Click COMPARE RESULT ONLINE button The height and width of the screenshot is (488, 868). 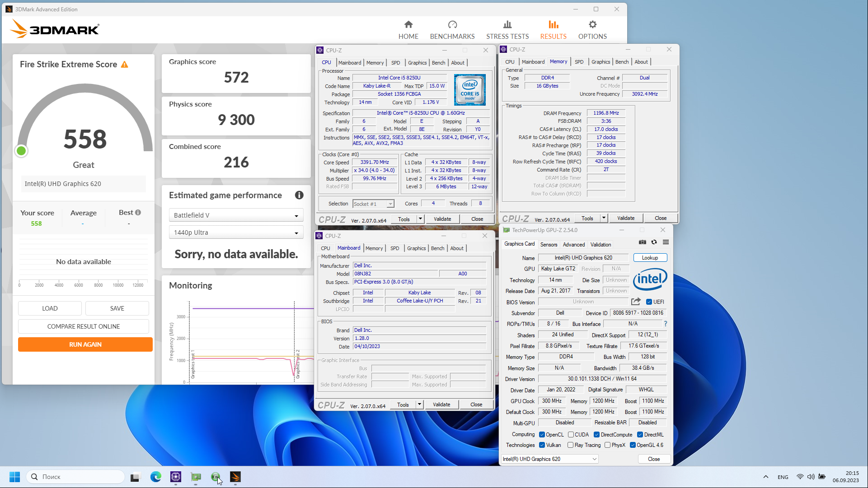(x=84, y=326)
